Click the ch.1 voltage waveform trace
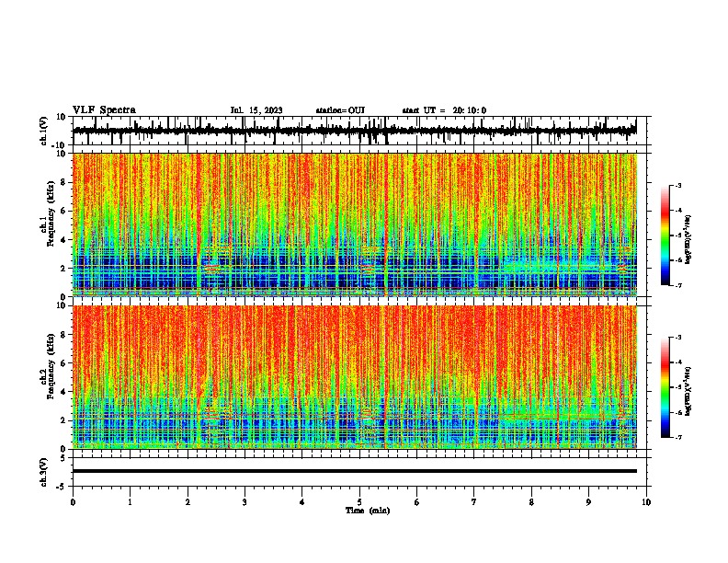Image resolution: width=728 pixels, height=563 pixels. [x=355, y=131]
